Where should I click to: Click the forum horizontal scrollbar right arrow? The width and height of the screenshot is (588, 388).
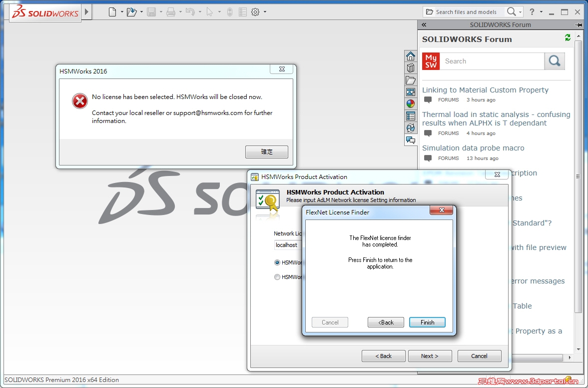click(570, 357)
